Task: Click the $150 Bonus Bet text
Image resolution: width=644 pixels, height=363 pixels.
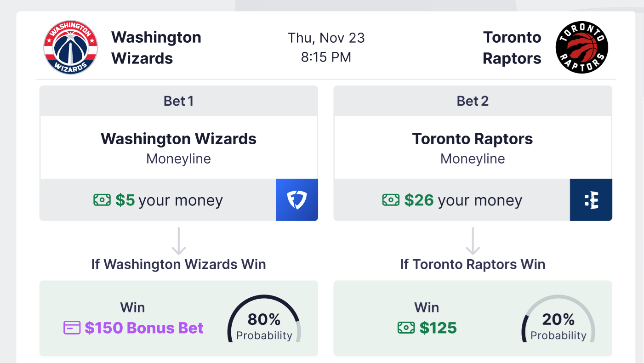Action: click(144, 328)
